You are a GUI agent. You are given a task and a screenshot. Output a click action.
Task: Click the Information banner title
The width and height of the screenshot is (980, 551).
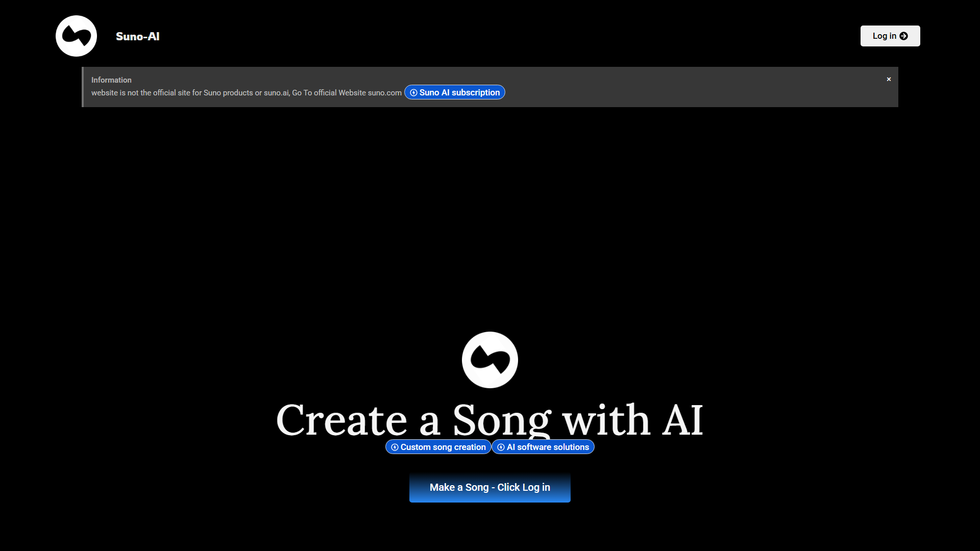[x=111, y=80]
